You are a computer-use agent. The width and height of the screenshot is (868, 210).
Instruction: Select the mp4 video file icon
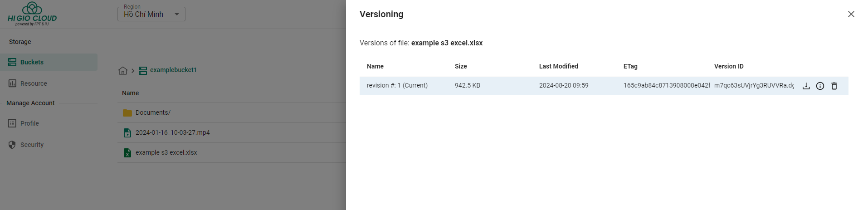click(x=127, y=133)
